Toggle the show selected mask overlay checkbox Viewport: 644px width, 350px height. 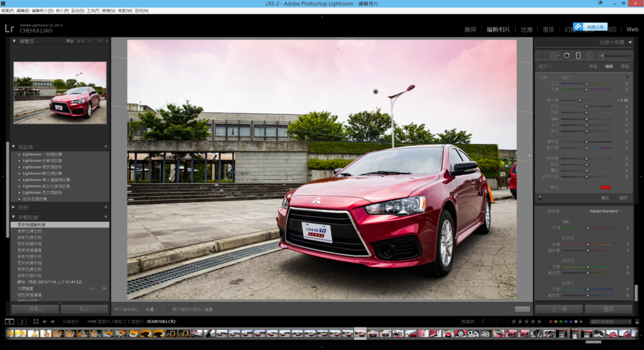[x=169, y=309]
